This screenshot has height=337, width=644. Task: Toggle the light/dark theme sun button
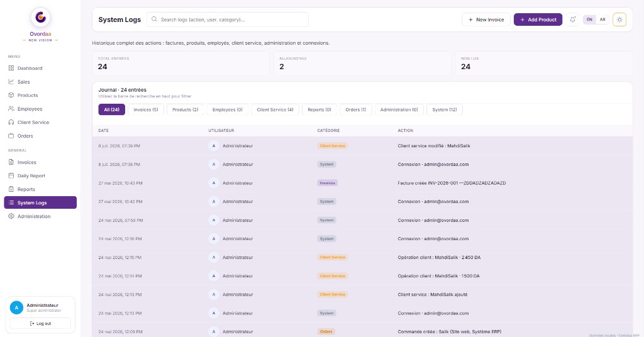619,19
